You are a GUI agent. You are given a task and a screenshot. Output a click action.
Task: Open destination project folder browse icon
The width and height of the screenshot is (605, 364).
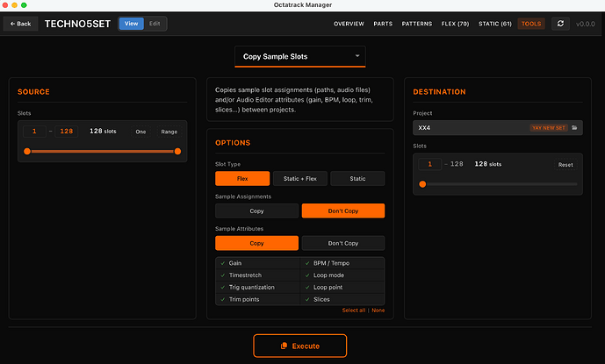[x=574, y=128]
